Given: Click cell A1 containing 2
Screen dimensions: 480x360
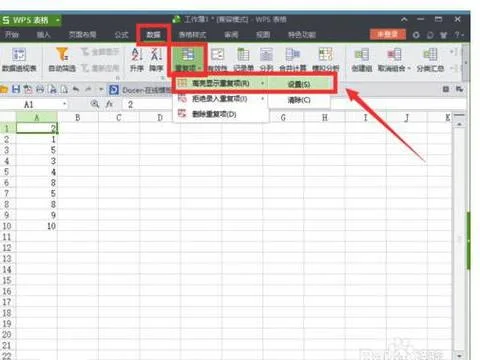Looking at the screenshot, I should click(x=37, y=128).
